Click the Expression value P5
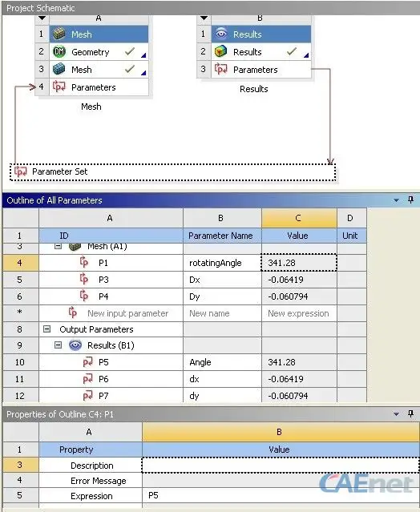The width and height of the screenshot is (420, 512). [281, 496]
